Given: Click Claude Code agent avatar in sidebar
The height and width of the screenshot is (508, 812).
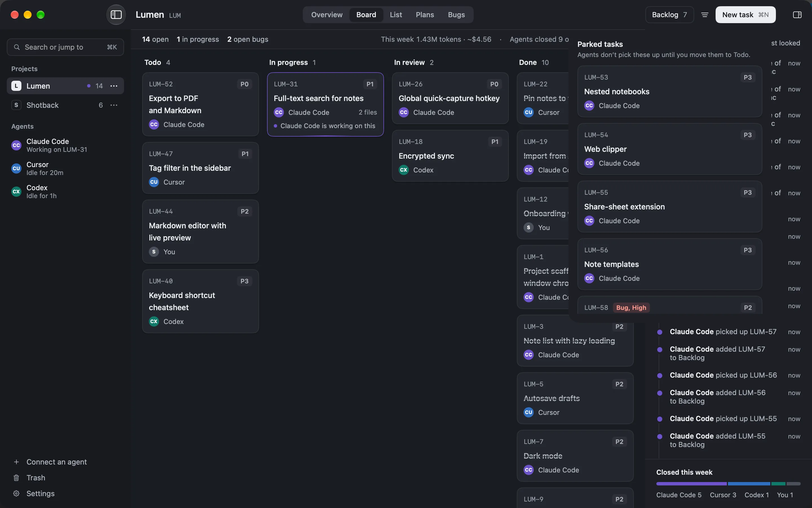Looking at the screenshot, I should 16,145.
